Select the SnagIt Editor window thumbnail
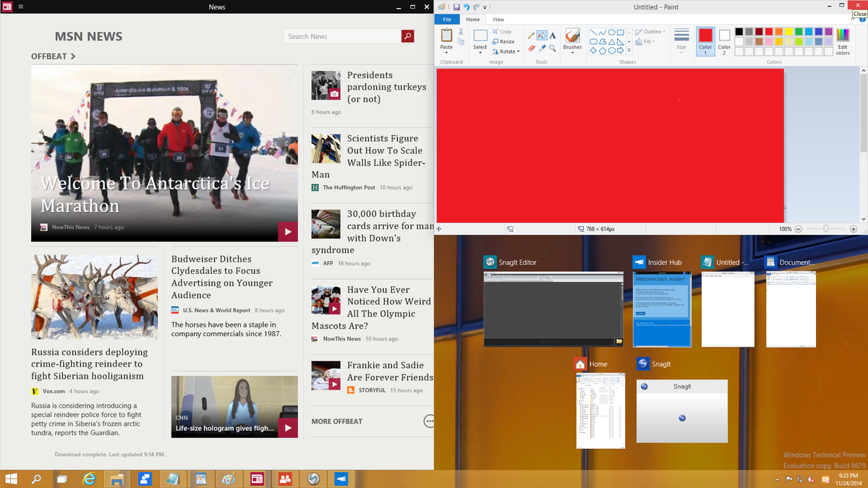Image resolution: width=868 pixels, height=488 pixels. (x=553, y=309)
